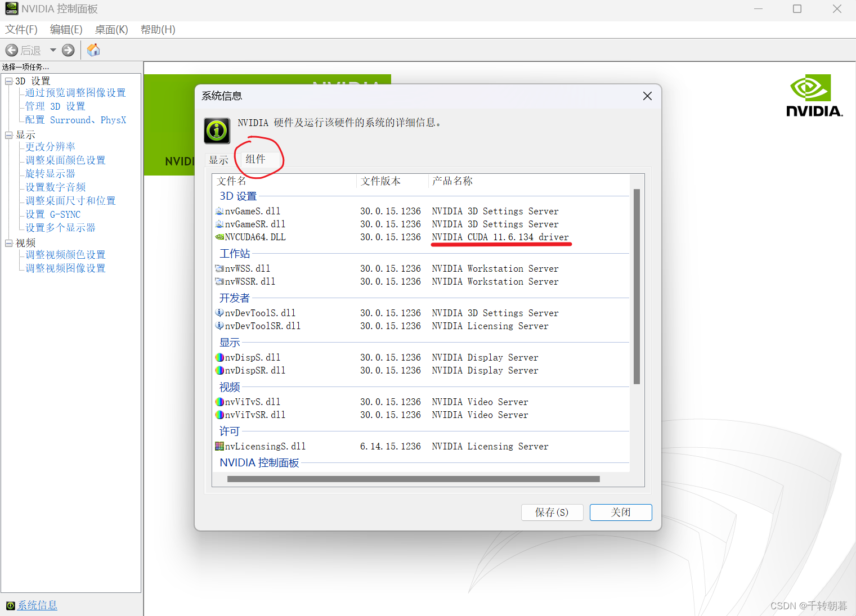Open 通过预览调整图像设置
Viewport: 856px width, 616px height.
75,93
